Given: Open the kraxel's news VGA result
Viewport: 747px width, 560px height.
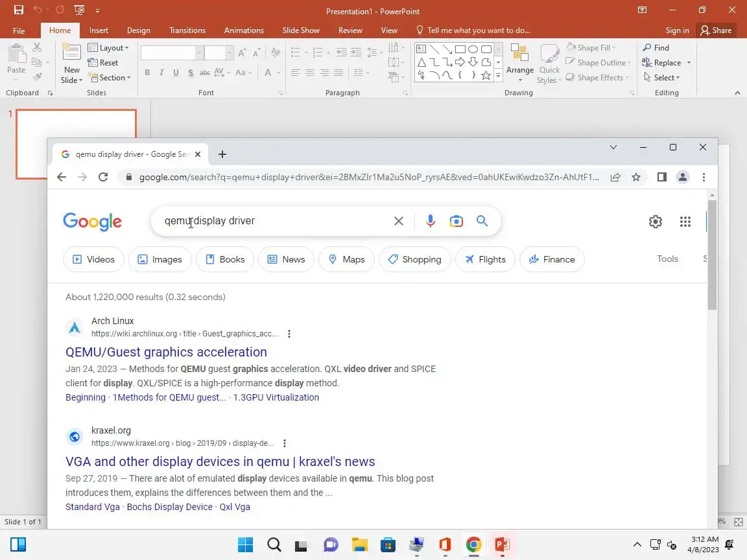Looking at the screenshot, I should point(220,461).
